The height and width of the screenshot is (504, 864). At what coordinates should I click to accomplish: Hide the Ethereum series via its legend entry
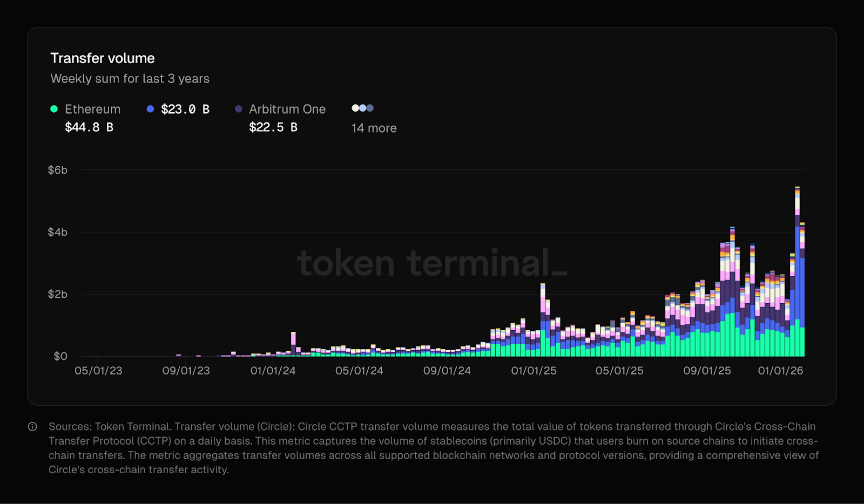click(92, 109)
